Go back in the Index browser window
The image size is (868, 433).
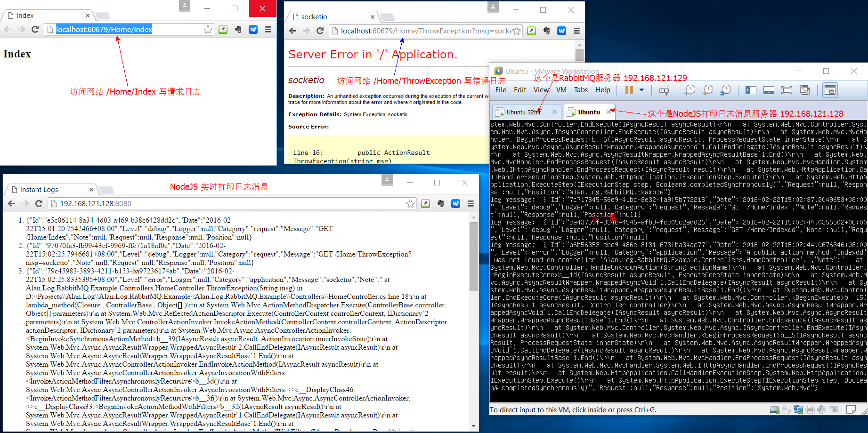(8, 29)
